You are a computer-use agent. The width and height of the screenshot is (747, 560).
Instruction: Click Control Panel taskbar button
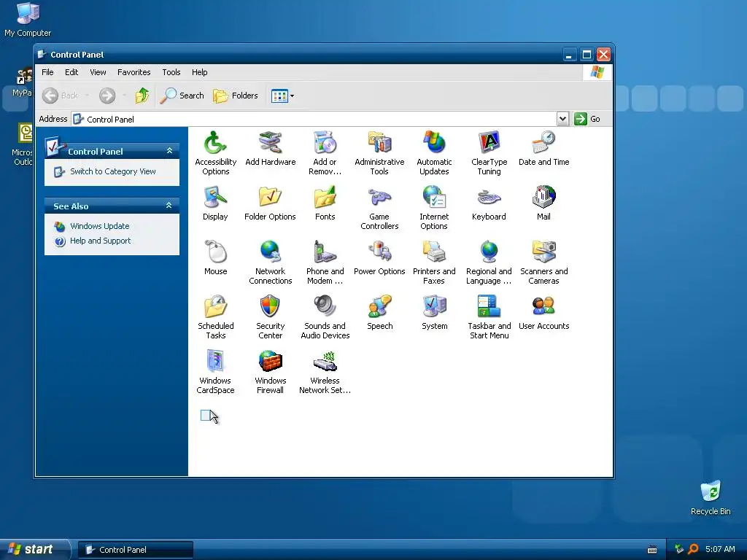coord(136,550)
